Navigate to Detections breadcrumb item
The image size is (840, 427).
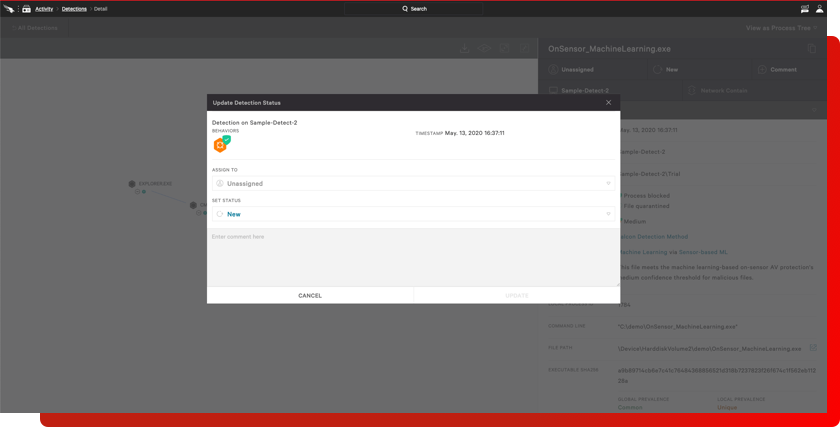[74, 8]
